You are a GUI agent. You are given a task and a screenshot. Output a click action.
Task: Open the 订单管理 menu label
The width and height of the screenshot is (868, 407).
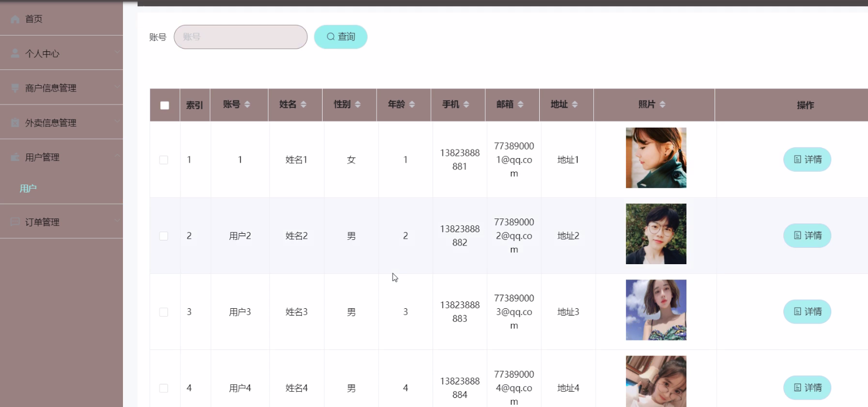click(42, 222)
